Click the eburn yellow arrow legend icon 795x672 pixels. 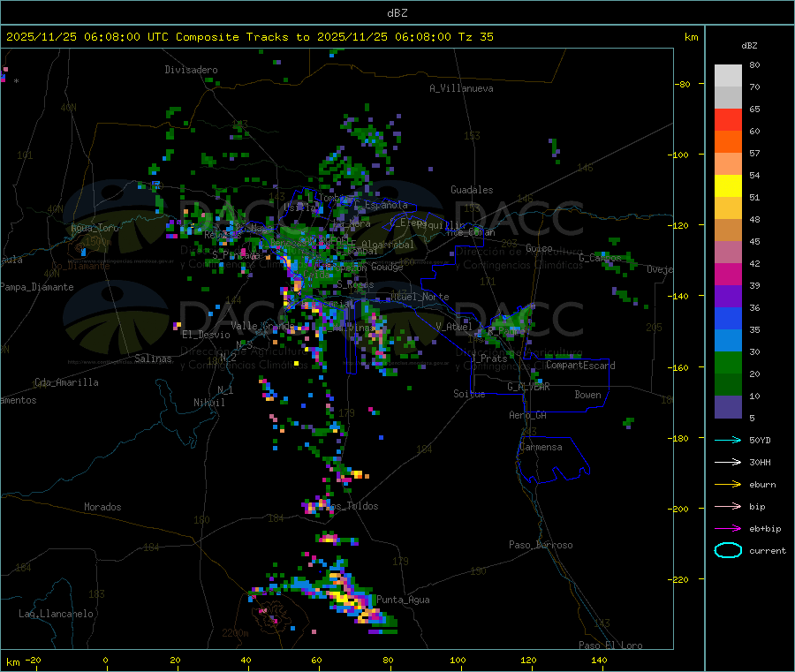(x=728, y=485)
